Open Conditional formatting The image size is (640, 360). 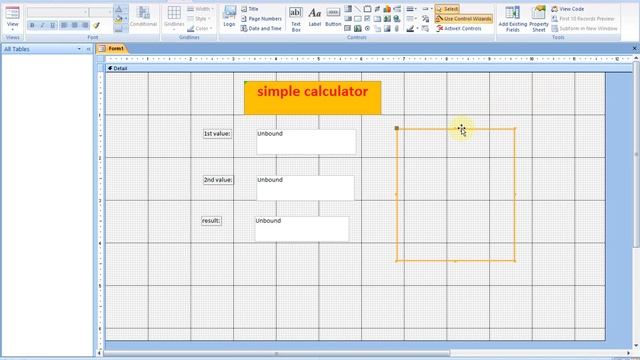point(143,17)
